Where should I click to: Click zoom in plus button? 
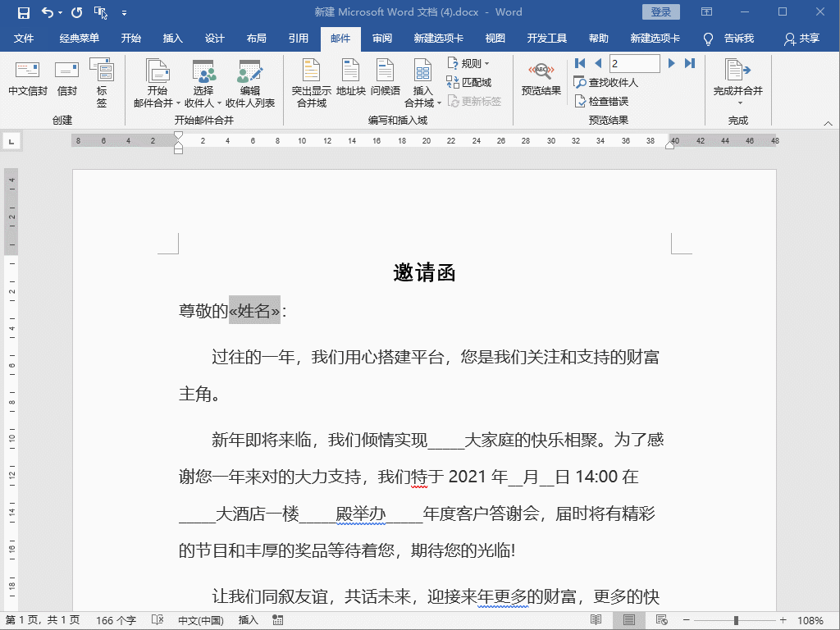point(783,620)
